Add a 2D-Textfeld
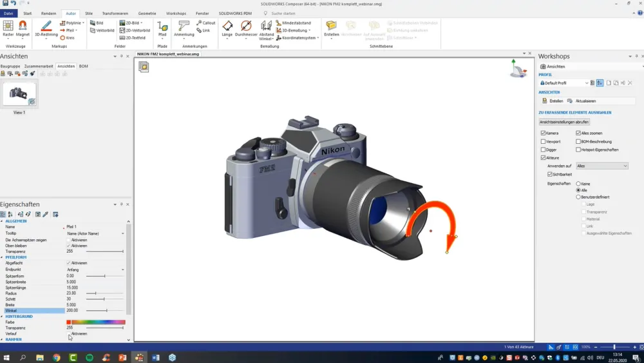This screenshot has height=363, width=644. click(x=133, y=38)
